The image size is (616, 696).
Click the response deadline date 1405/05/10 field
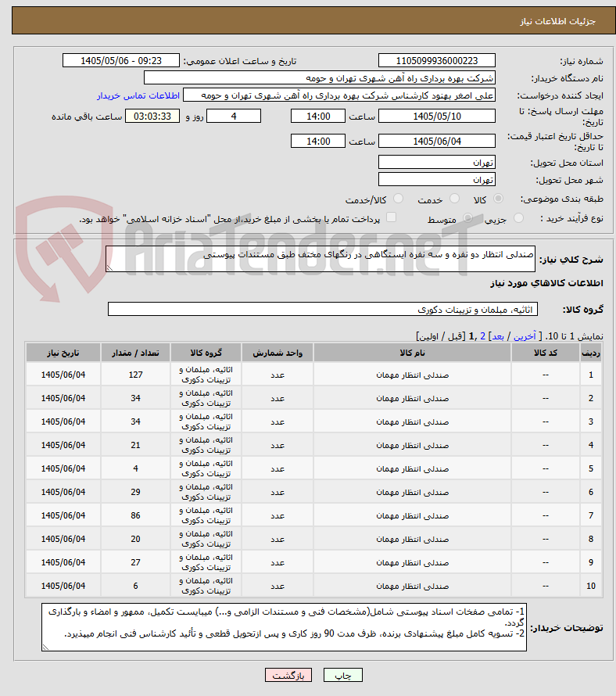437,117
